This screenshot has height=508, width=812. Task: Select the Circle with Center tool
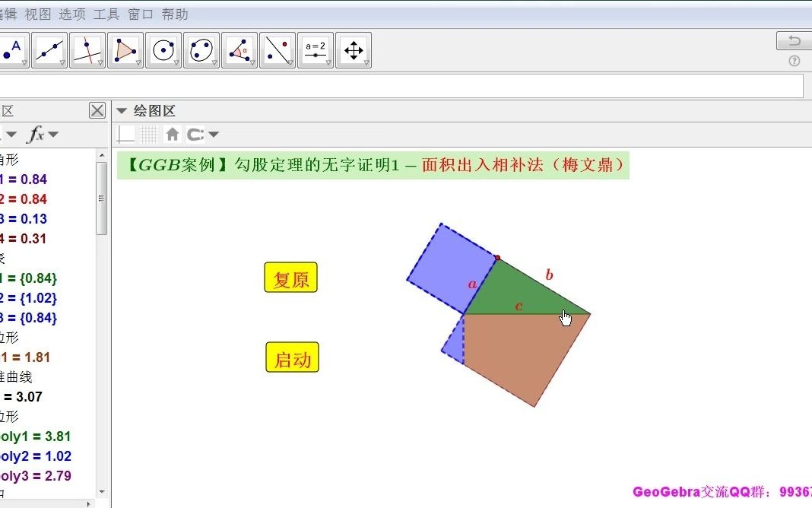pyautogui.click(x=163, y=49)
